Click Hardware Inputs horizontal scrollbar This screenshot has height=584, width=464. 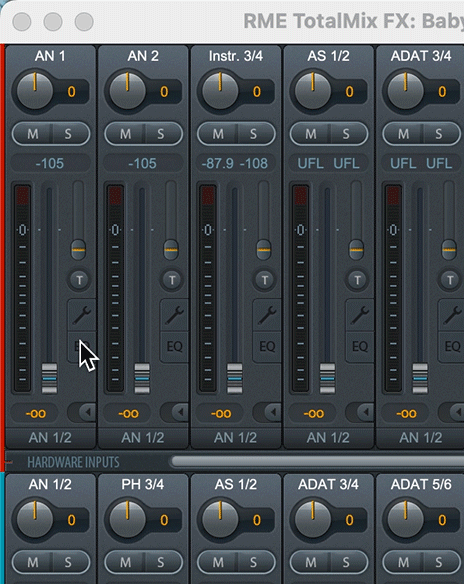317,462
